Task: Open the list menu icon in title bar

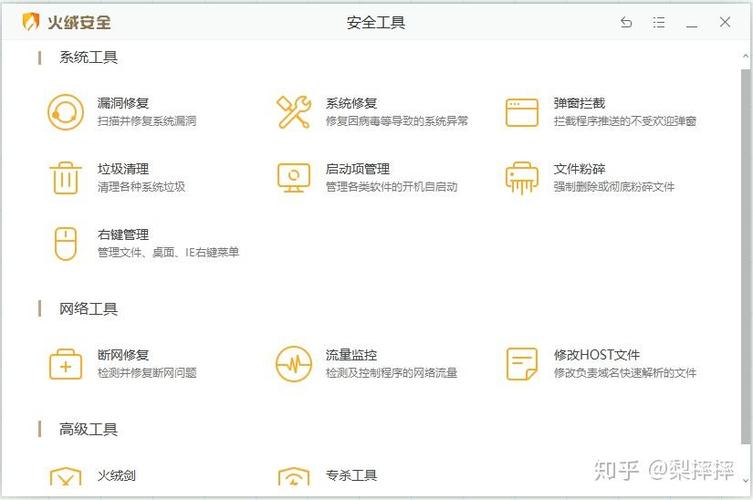Action: coord(658,22)
